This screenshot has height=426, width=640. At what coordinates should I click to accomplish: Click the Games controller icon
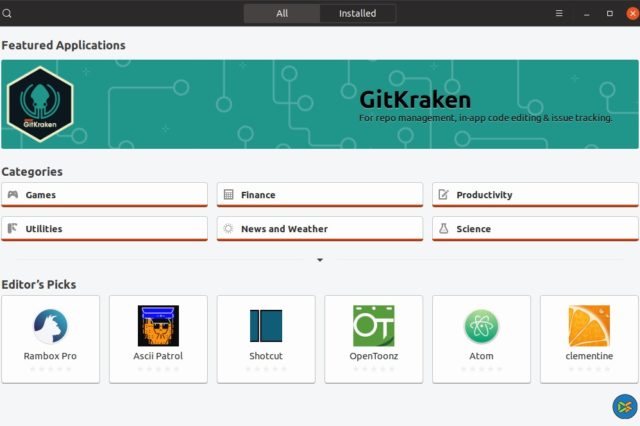pos(13,194)
